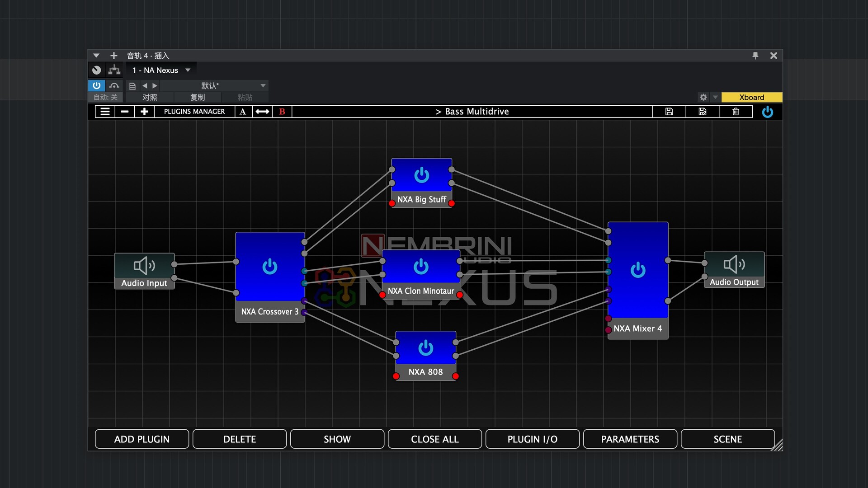The image size is (868, 488).
Task: Go to next preset arrow
Action: tap(155, 85)
